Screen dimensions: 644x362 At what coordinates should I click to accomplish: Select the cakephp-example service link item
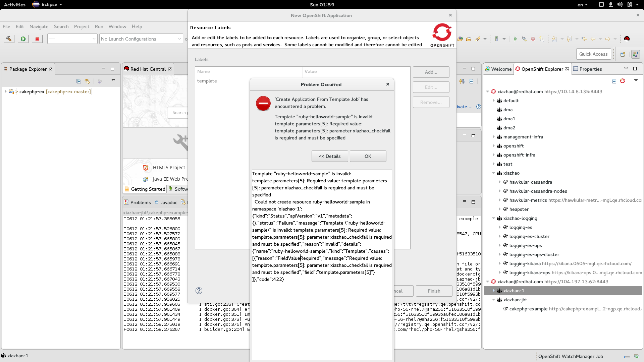pos(528,309)
